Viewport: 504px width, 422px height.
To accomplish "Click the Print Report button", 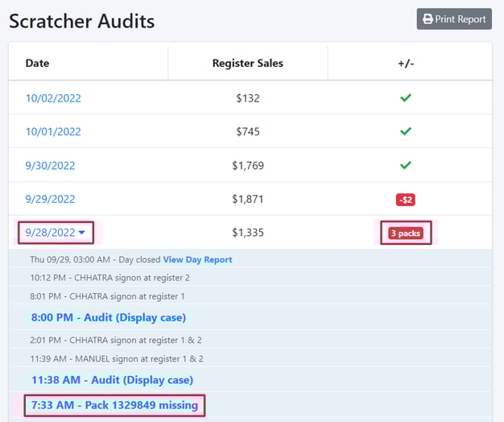I will click(x=454, y=19).
